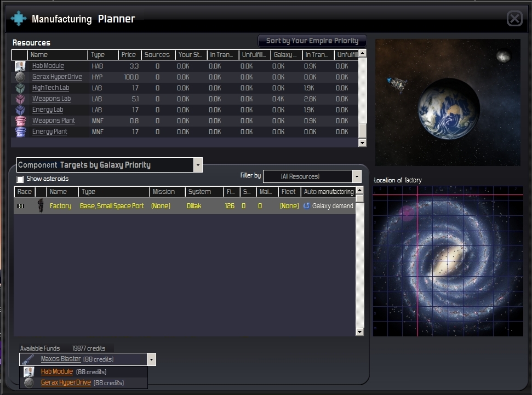Click the HighTech Lab cube icon
Viewport: 532px width, 395px height.
click(20, 88)
